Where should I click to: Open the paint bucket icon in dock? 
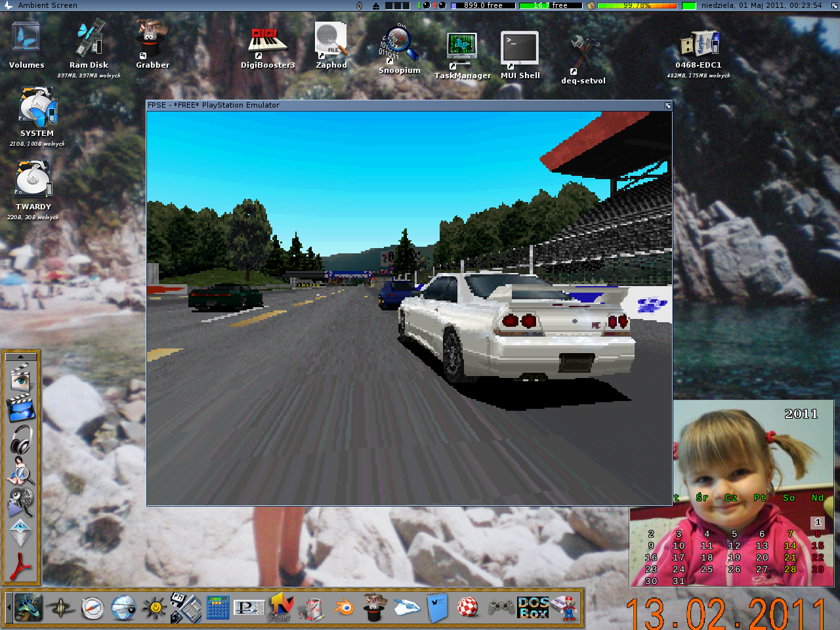pos(312,608)
